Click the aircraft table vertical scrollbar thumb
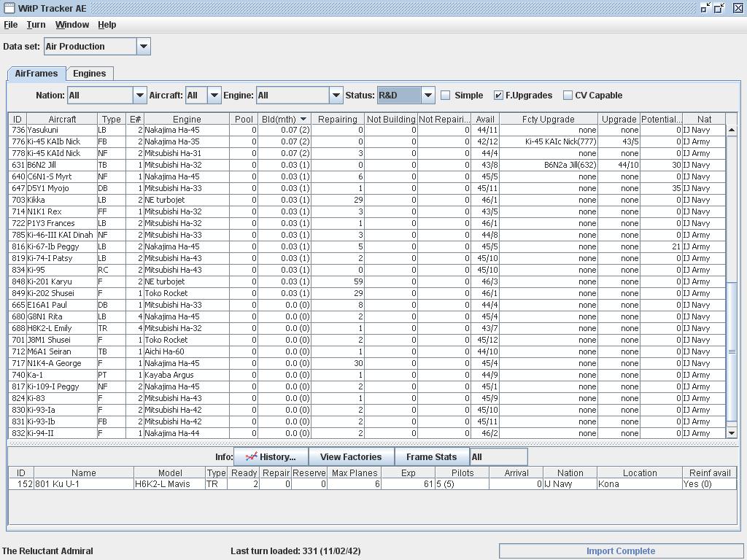747x560 pixels. pos(731,352)
